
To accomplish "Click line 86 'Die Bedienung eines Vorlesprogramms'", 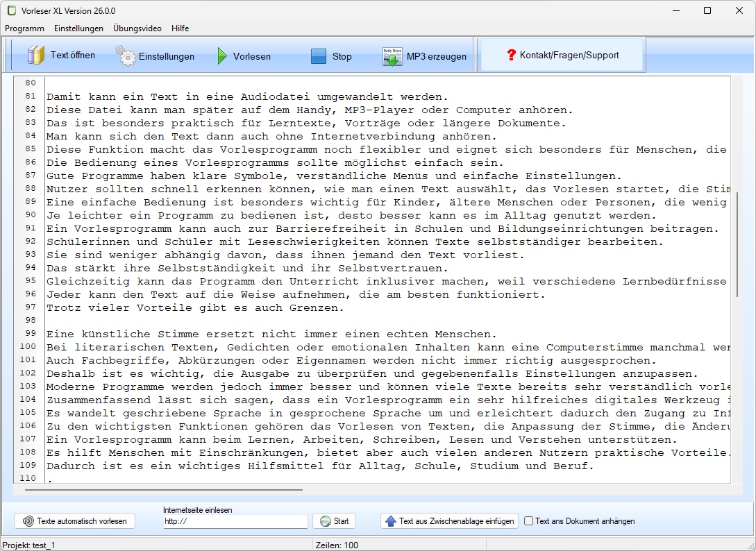I will 276,163.
